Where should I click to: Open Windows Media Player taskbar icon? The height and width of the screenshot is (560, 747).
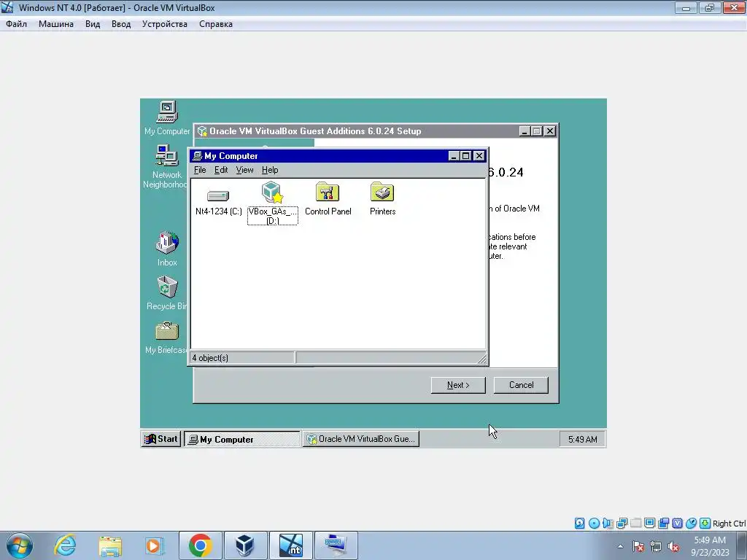(155, 545)
